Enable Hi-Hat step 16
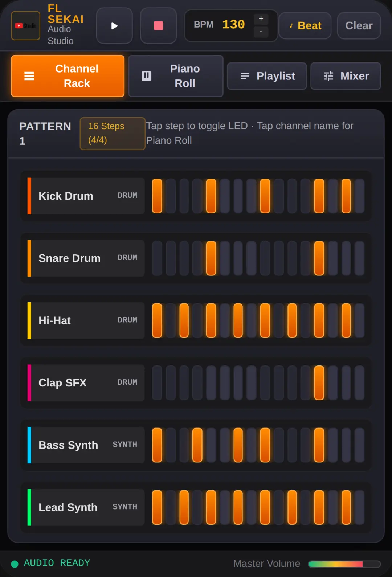The image size is (392, 577). point(359,320)
